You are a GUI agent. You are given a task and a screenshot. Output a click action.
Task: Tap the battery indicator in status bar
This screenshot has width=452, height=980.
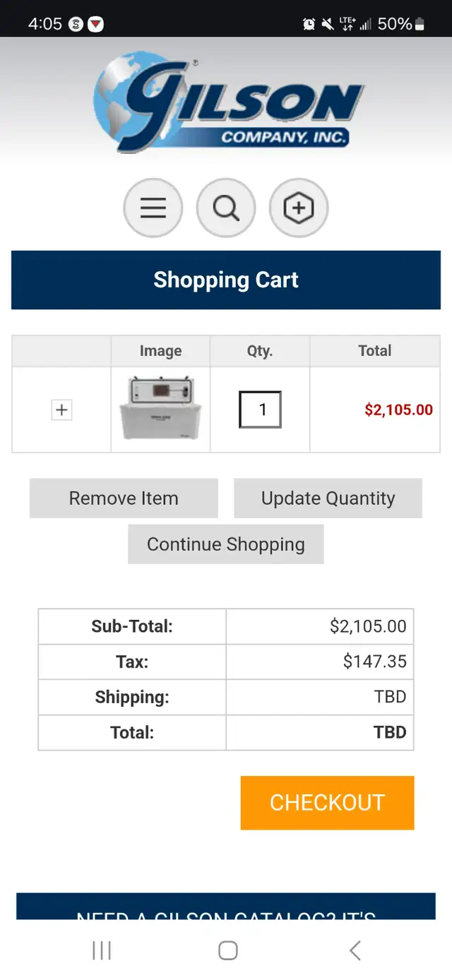point(420,24)
